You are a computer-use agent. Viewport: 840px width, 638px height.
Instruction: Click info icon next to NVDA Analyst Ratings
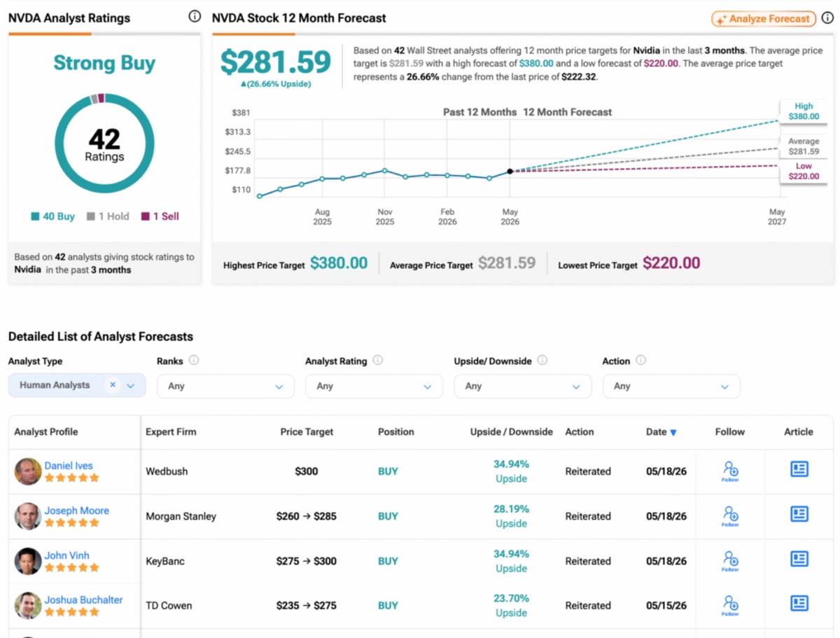point(195,17)
